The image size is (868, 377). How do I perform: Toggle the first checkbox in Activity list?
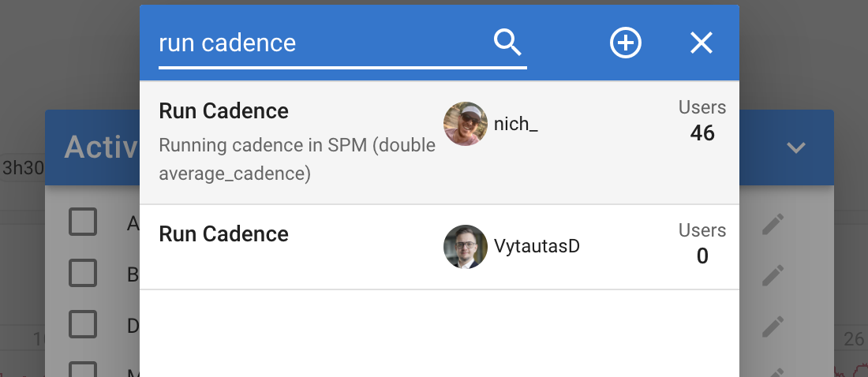(83, 222)
